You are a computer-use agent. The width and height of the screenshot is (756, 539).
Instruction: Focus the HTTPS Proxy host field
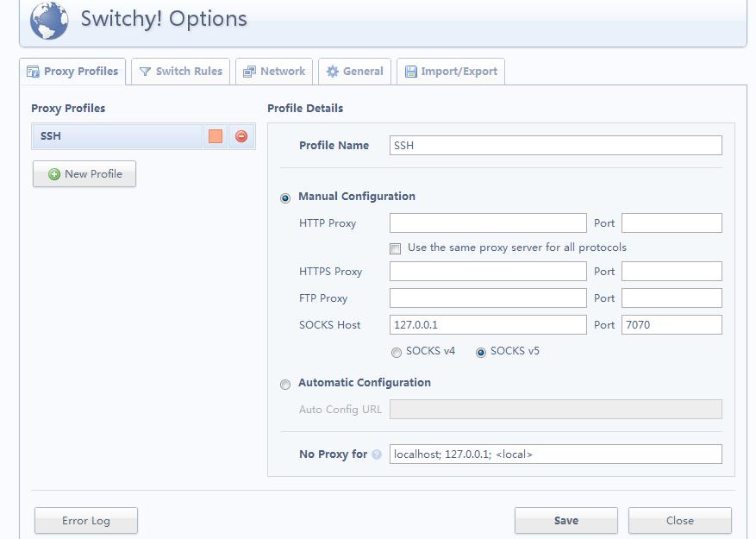pos(488,271)
